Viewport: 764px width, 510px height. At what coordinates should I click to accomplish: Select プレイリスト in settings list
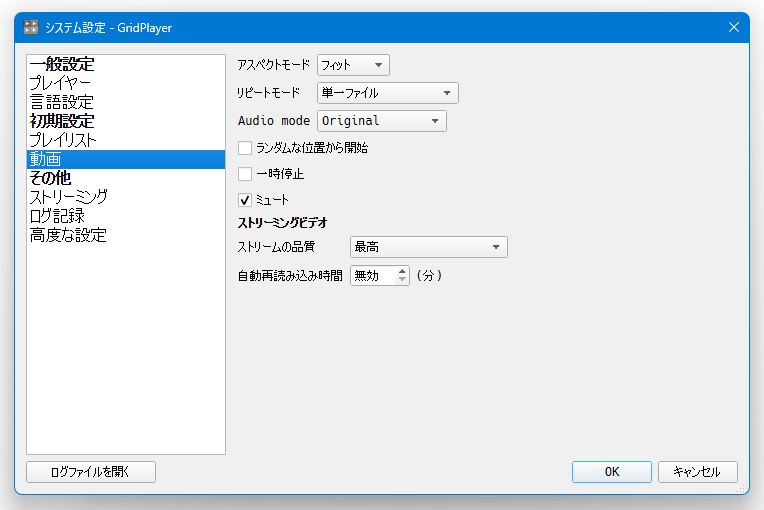point(126,140)
